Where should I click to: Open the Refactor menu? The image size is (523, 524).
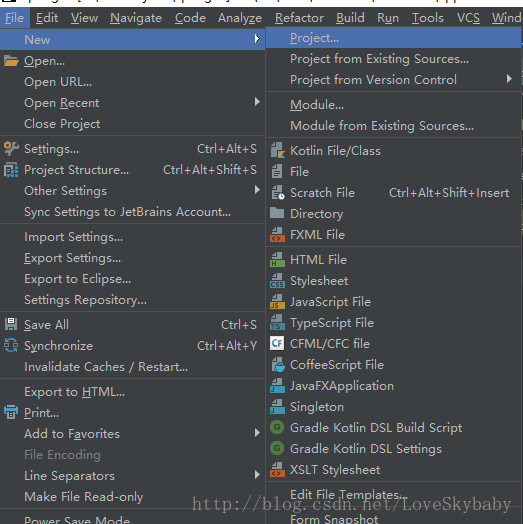coord(299,18)
